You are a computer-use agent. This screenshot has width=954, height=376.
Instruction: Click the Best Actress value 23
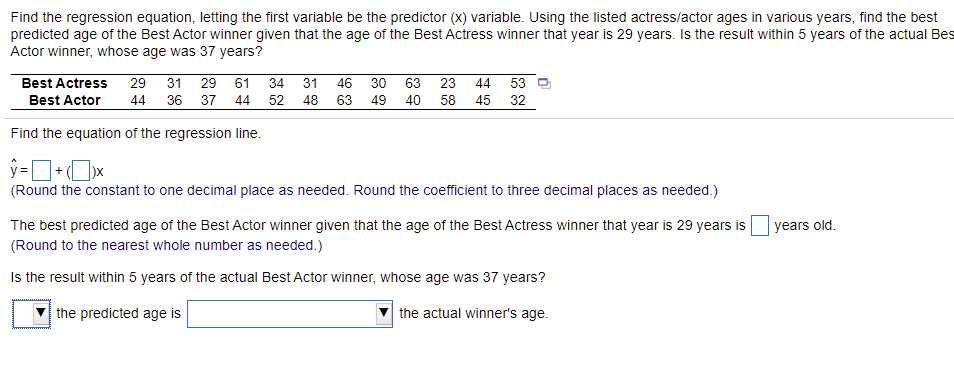click(x=448, y=83)
